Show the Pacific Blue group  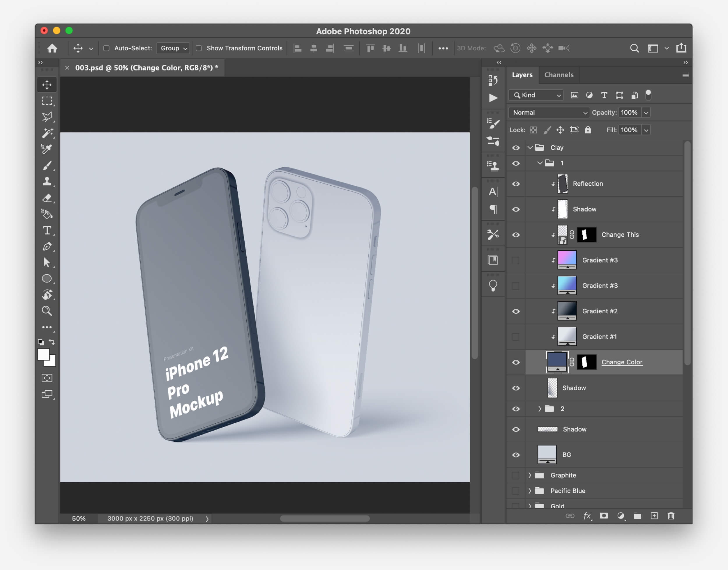point(516,491)
